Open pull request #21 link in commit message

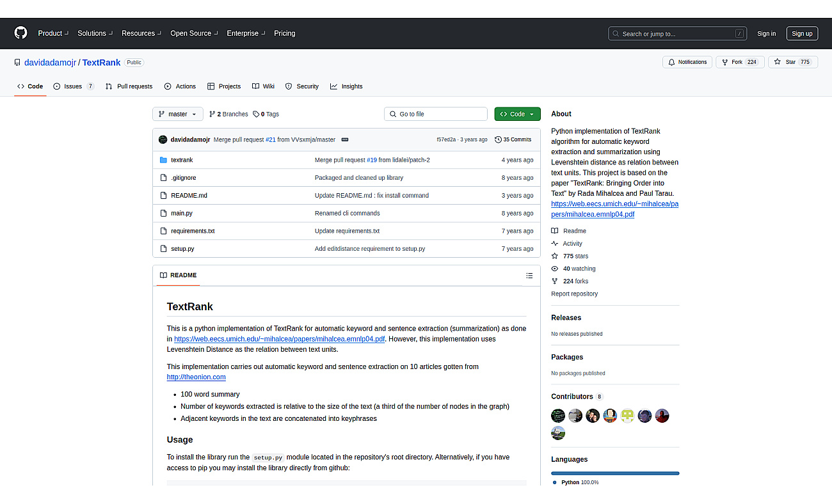pyautogui.click(x=271, y=139)
